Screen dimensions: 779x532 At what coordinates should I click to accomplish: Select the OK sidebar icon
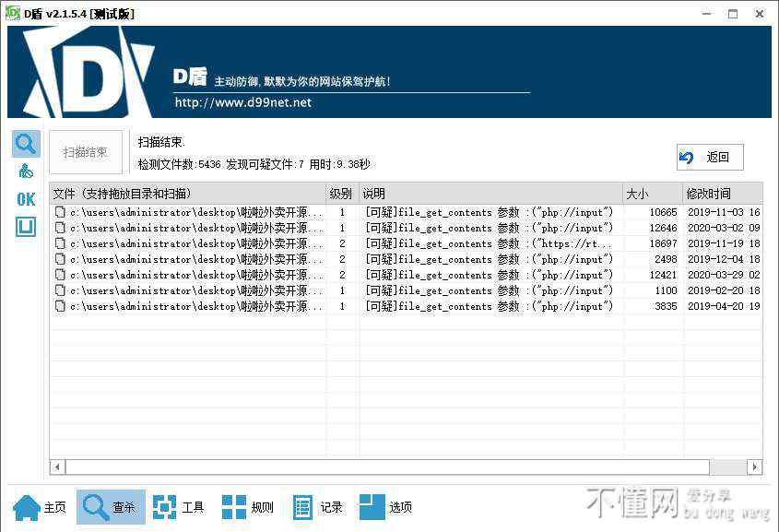coord(26,200)
